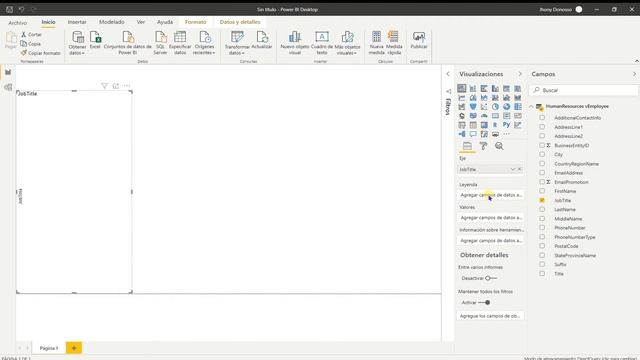Viewport: 640px width, 360px height.
Task: Toggle the Desactivar cross-report switch
Action: pos(491,278)
